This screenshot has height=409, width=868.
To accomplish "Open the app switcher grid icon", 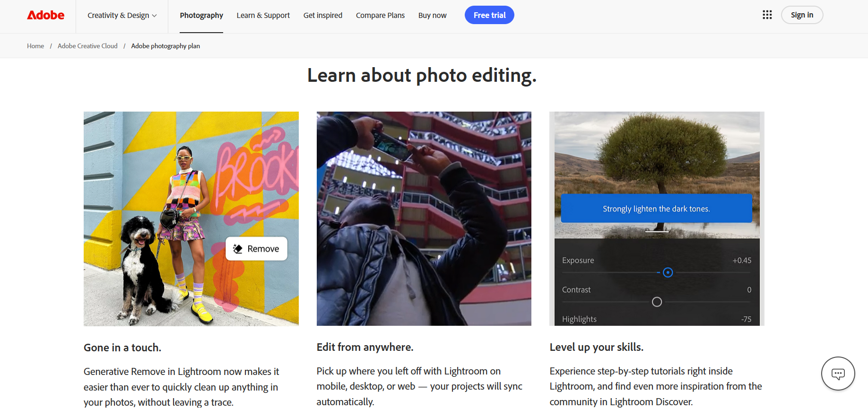I will click(x=767, y=15).
